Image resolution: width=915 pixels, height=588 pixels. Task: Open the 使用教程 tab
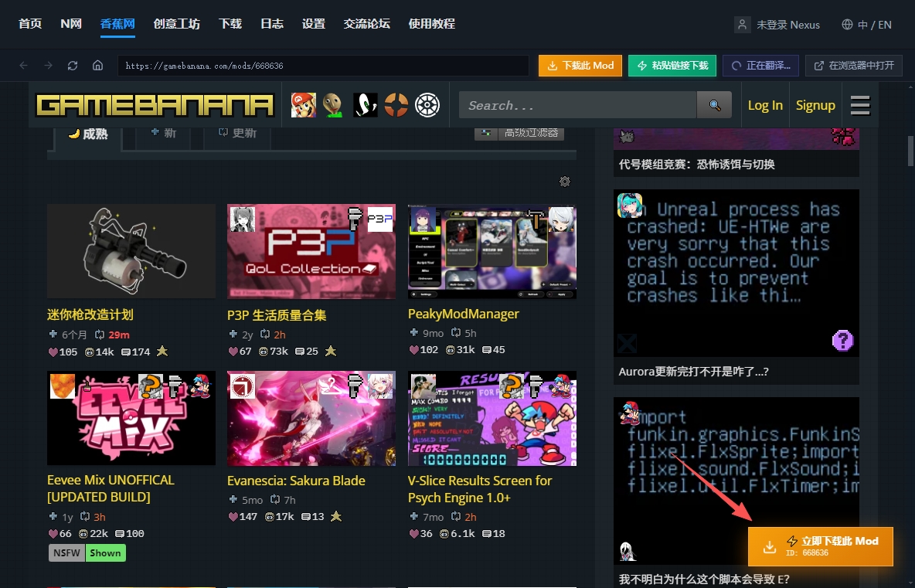(432, 24)
